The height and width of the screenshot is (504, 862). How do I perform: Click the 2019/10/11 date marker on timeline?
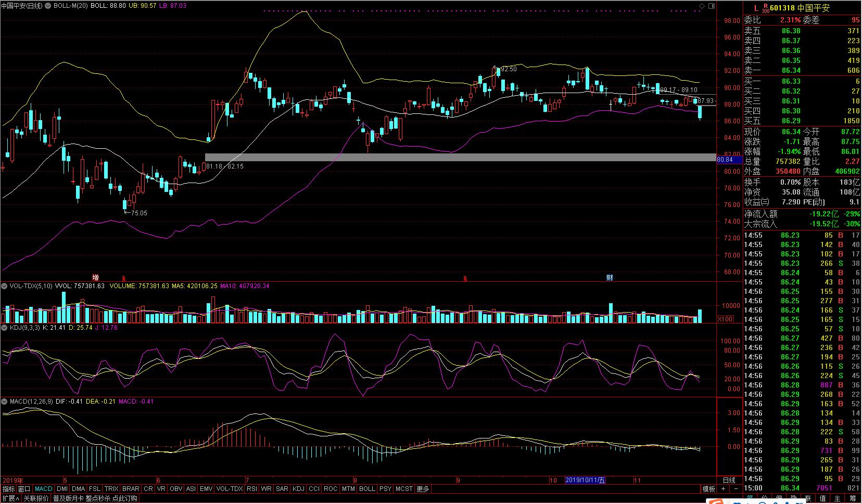click(585, 480)
